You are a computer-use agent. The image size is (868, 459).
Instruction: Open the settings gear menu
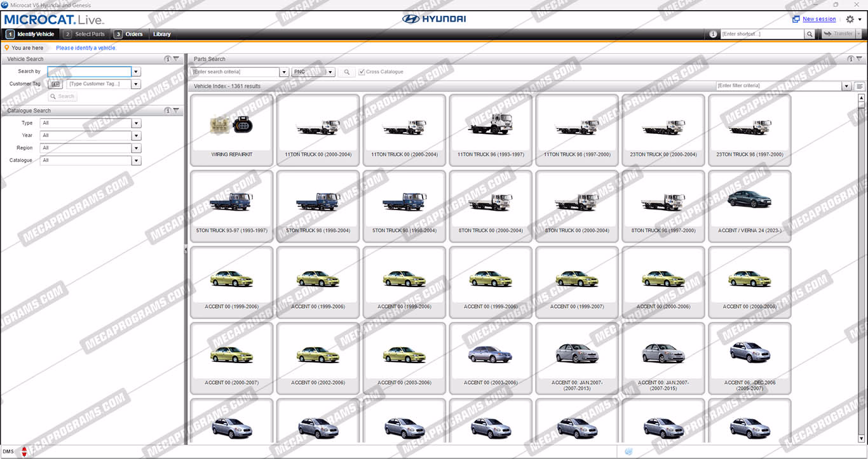click(x=850, y=19)
